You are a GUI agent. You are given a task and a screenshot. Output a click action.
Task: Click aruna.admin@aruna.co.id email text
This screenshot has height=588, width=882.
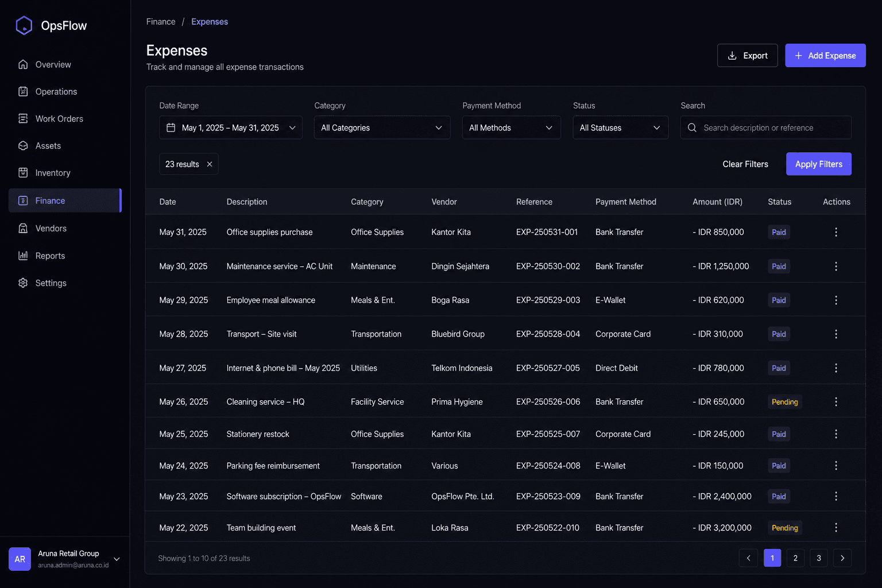click(x=73, y=565)
